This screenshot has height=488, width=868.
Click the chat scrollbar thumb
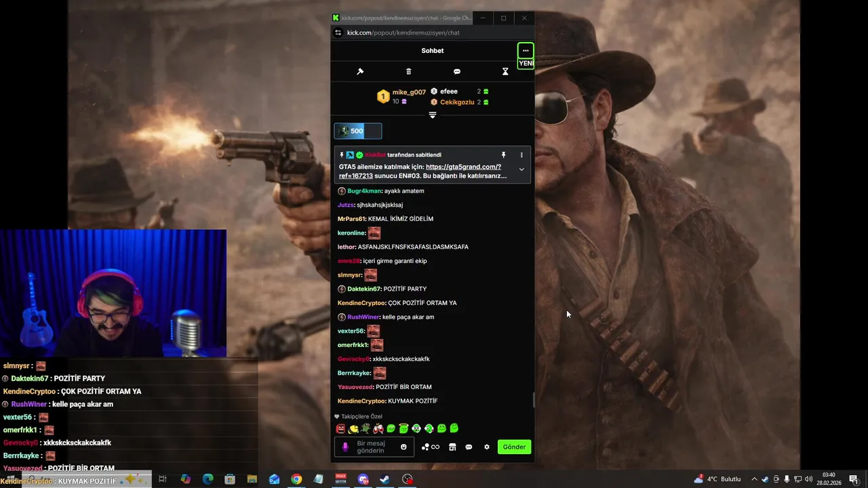point(533,401)
